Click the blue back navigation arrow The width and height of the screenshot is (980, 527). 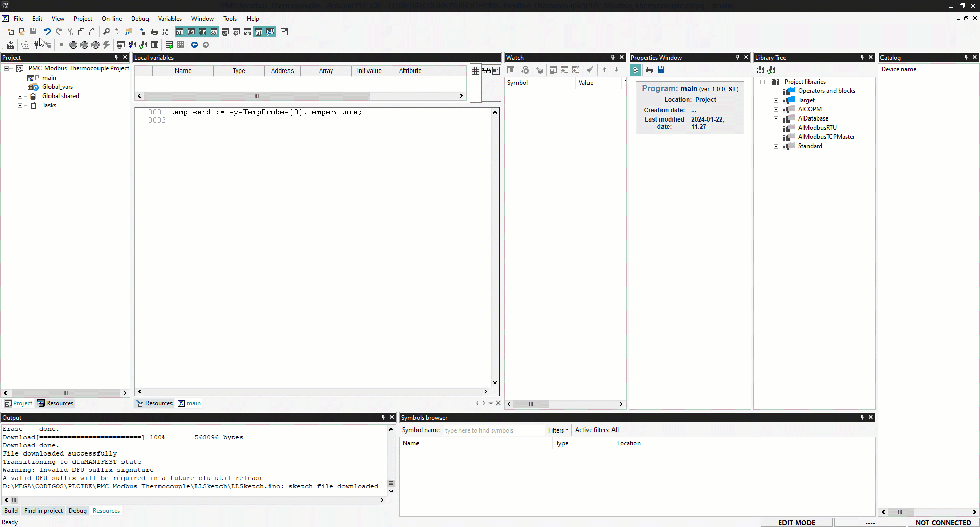pos(194,45)
